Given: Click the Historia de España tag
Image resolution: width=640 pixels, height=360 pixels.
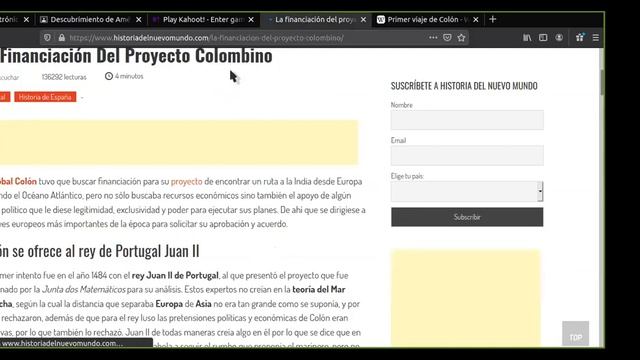Looking at the screenshot, I should 45,97.
